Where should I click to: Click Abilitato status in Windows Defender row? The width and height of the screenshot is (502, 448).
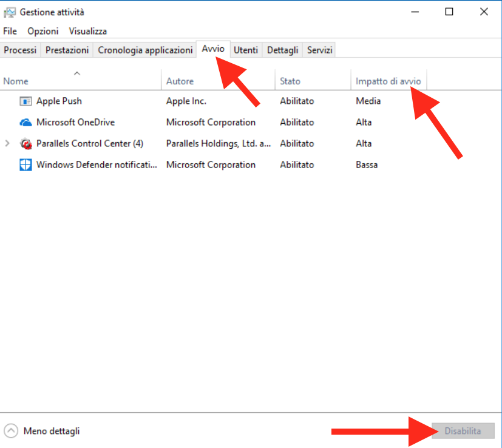[297, 165]
